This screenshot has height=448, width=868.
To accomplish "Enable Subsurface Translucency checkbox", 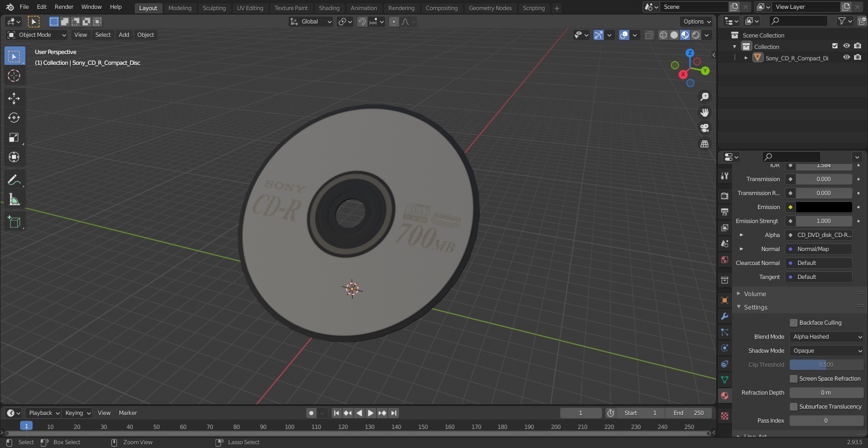I will pyautogui.click(x=794, y=406).
